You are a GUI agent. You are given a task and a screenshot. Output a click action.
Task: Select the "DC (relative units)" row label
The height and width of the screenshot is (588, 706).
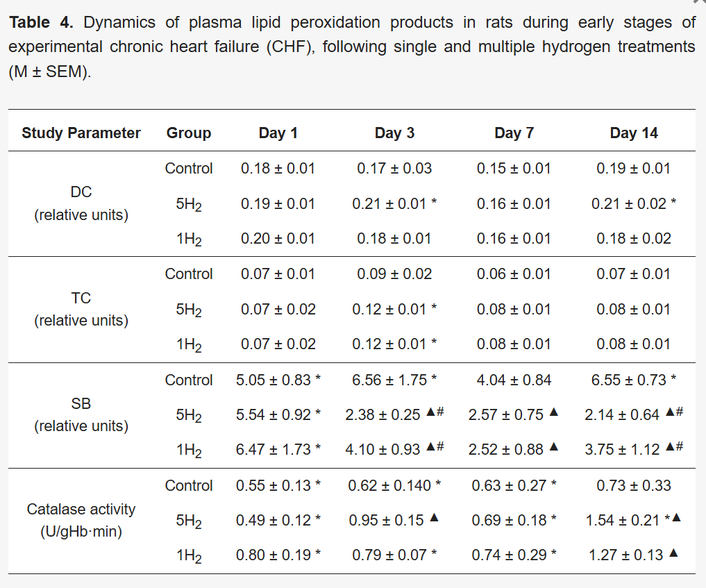click(81, 203)
